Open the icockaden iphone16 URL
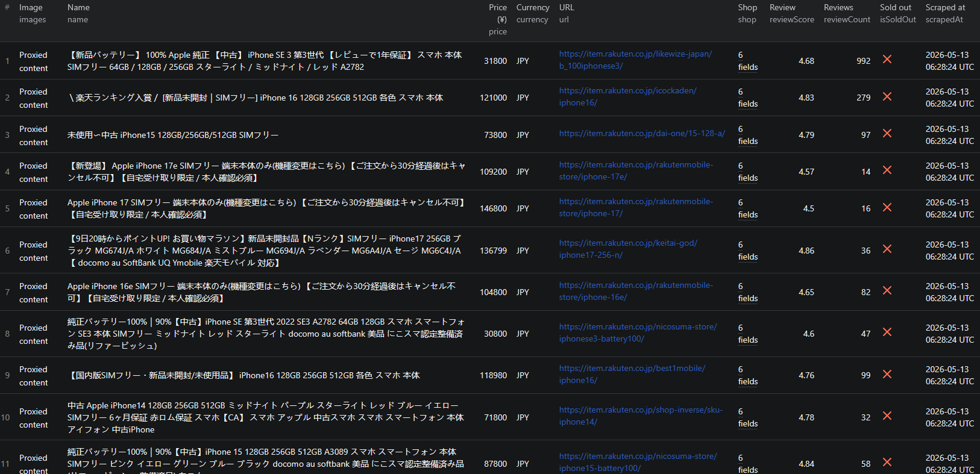This screenshot has height=474, width=980. point(627,96)
